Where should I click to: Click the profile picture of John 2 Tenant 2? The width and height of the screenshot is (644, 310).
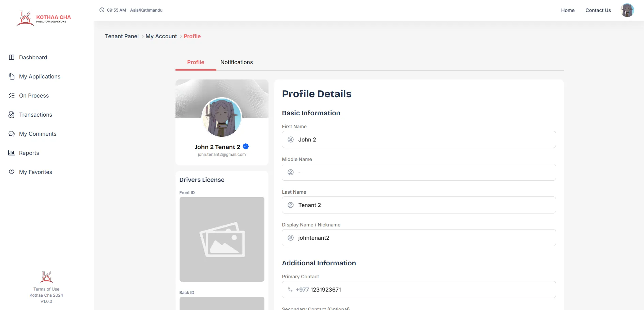[222, 118]
